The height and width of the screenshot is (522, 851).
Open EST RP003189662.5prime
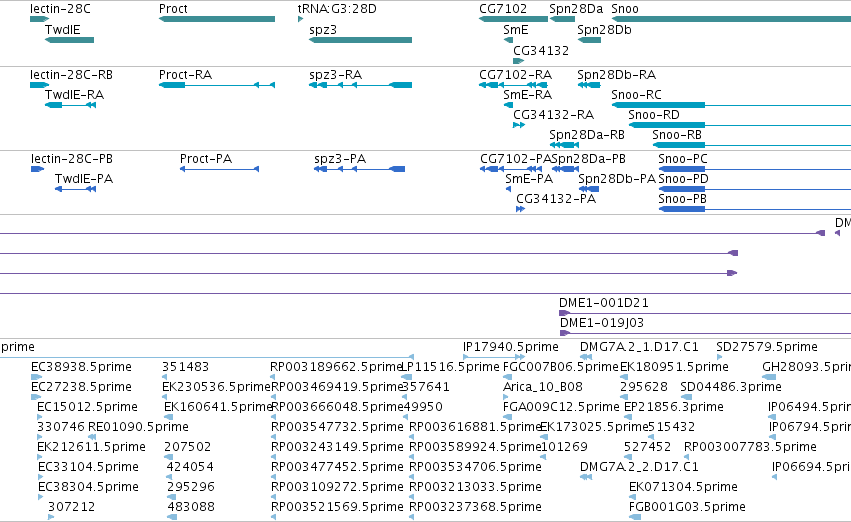tap(336, 367)
